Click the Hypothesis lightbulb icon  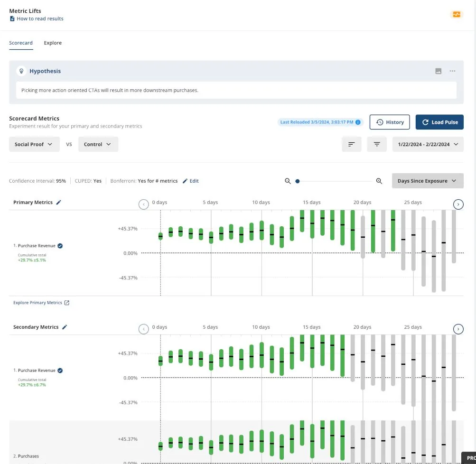click(21, 71)
